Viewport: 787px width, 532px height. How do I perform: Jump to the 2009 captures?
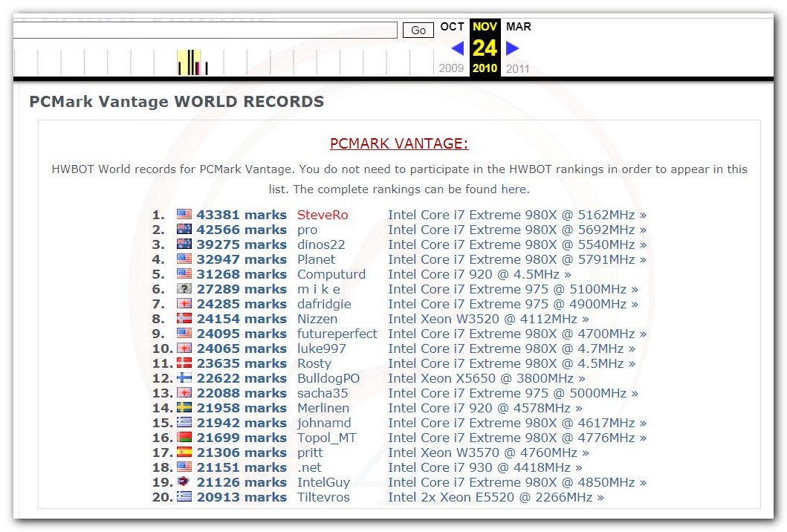pyautogui.click(x=451, y=68)
